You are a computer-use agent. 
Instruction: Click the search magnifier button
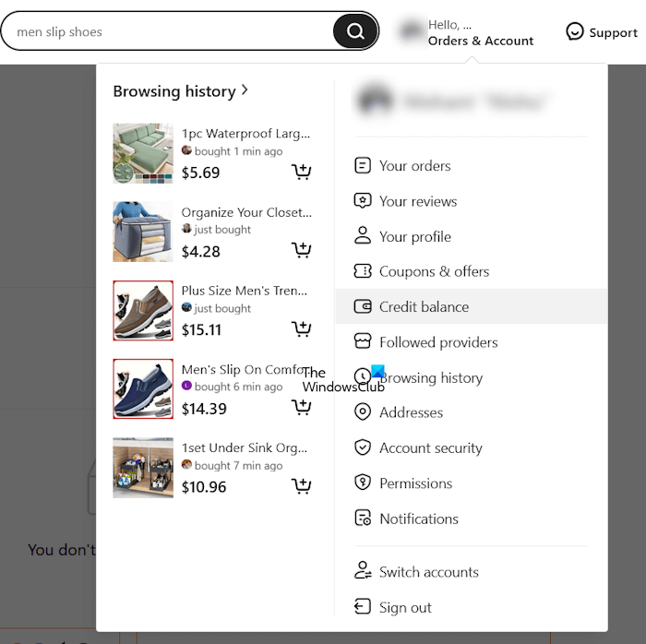tap(355, 31)
